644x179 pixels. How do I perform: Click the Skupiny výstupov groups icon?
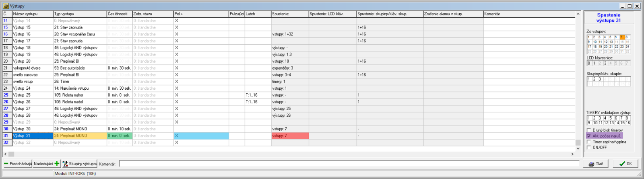pyautogui.click(x=65, y=164)
